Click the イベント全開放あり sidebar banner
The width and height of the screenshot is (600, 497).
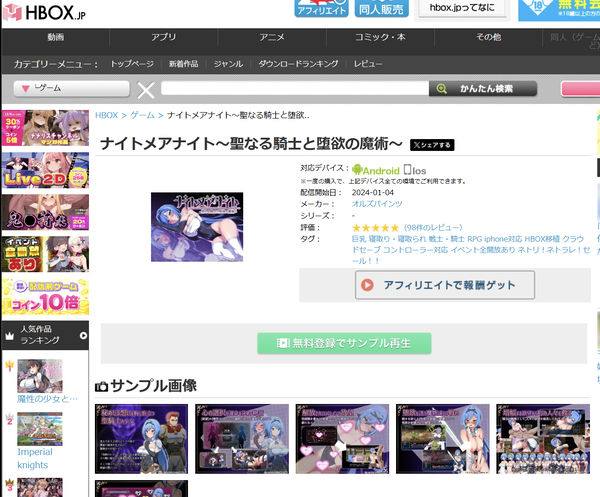[45, 254]
